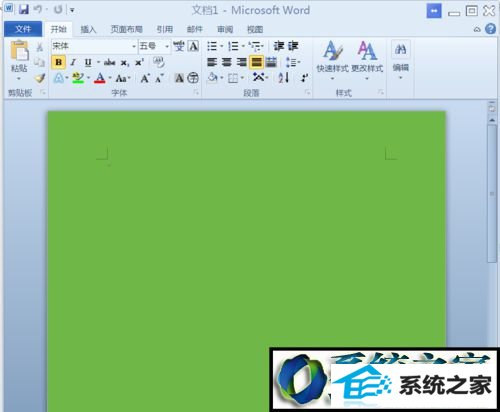
Task: Cut selection with the scissors icon
Action: coord(40,47)
